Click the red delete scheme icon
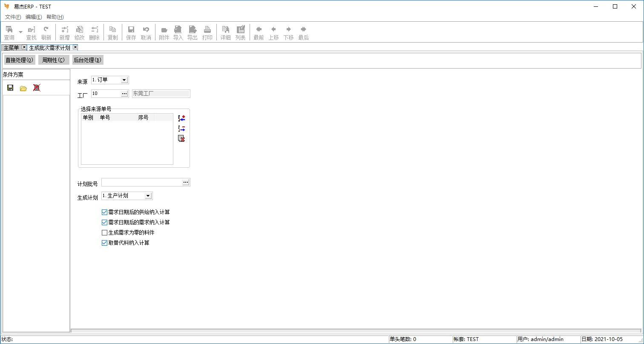 pos(37,88)
